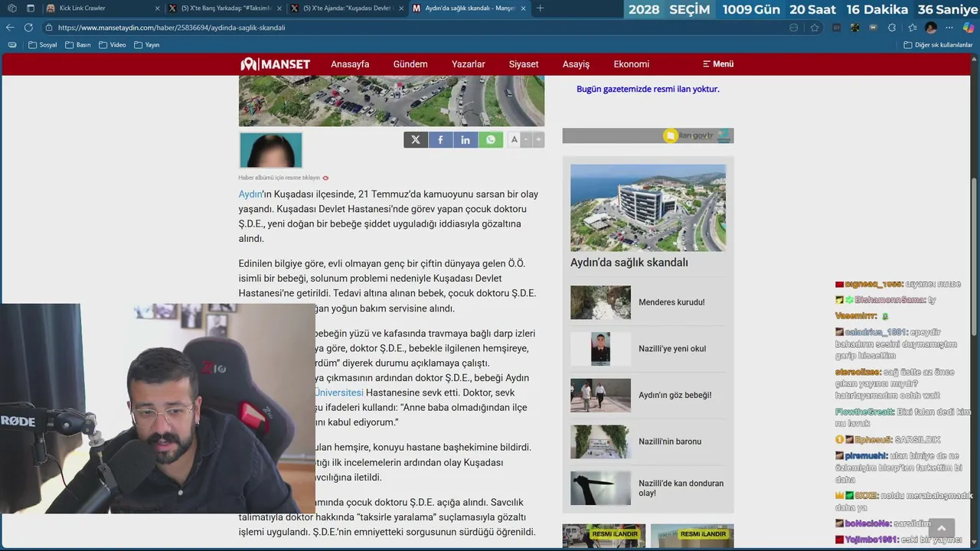Click the Manset site logo

coord(276,64)
